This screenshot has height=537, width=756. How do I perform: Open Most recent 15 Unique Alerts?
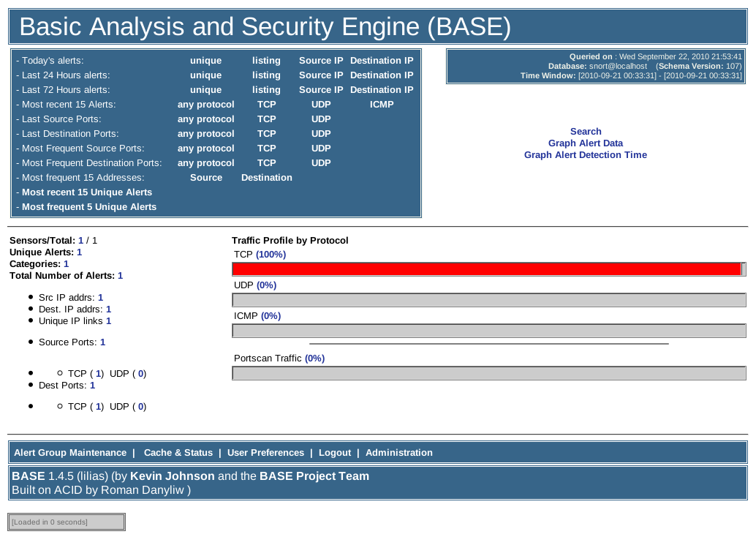(x=87, y=192)
